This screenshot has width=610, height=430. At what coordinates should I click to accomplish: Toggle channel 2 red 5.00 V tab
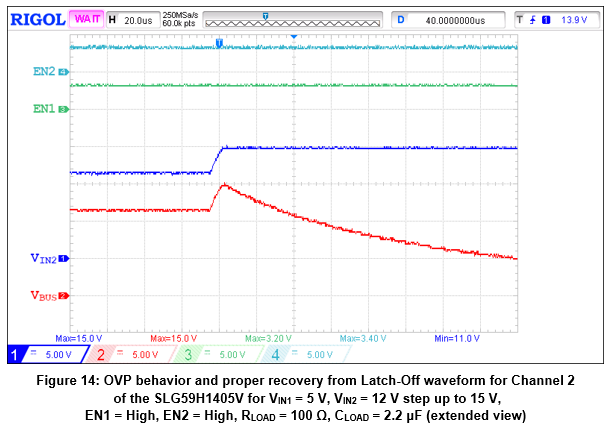click(x=122, y=354)
